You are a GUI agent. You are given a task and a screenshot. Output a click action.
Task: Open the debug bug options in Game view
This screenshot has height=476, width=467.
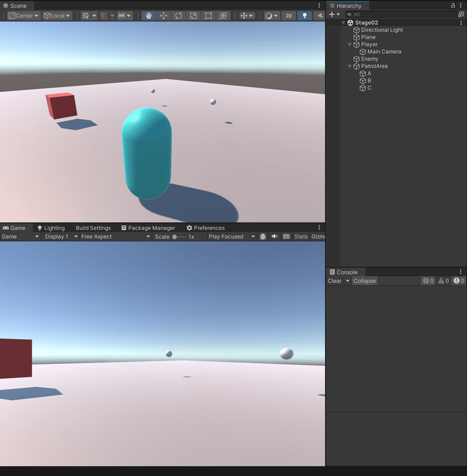(x=263, y=237)
